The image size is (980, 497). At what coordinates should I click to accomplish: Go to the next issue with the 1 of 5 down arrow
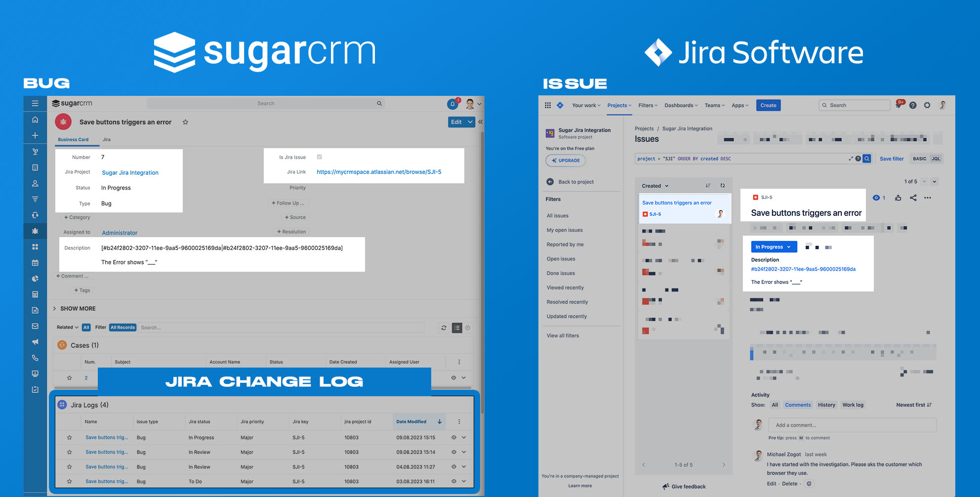(935, 181)
